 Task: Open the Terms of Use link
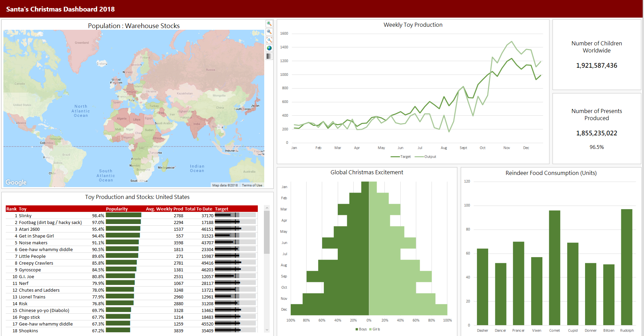(x=252, y=185)
